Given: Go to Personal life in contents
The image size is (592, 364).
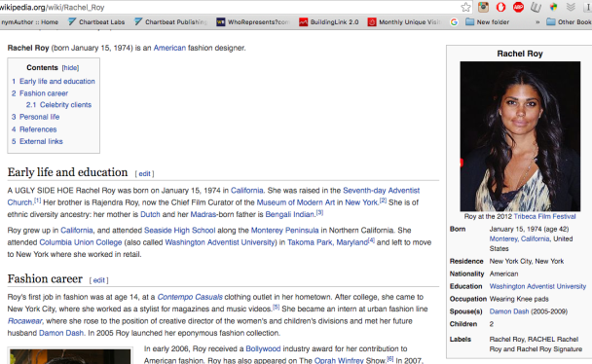Looking at the screenshot, I should (39, 117).
